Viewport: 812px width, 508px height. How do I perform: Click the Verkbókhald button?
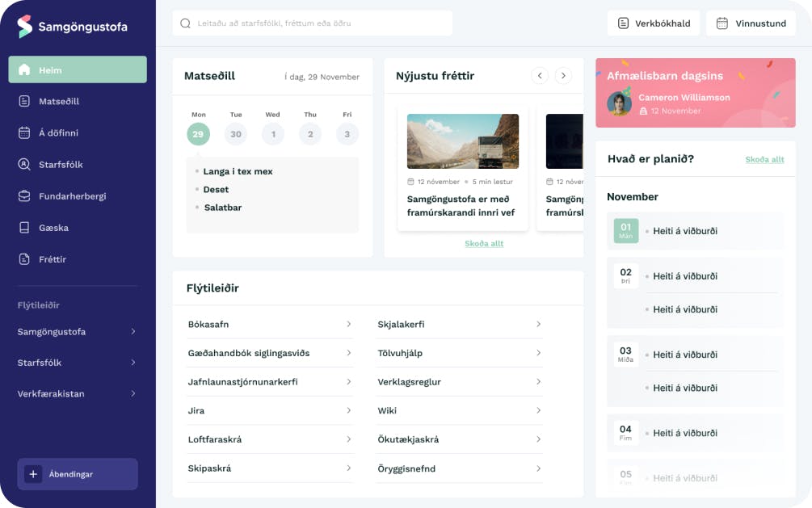click(654, 23)
